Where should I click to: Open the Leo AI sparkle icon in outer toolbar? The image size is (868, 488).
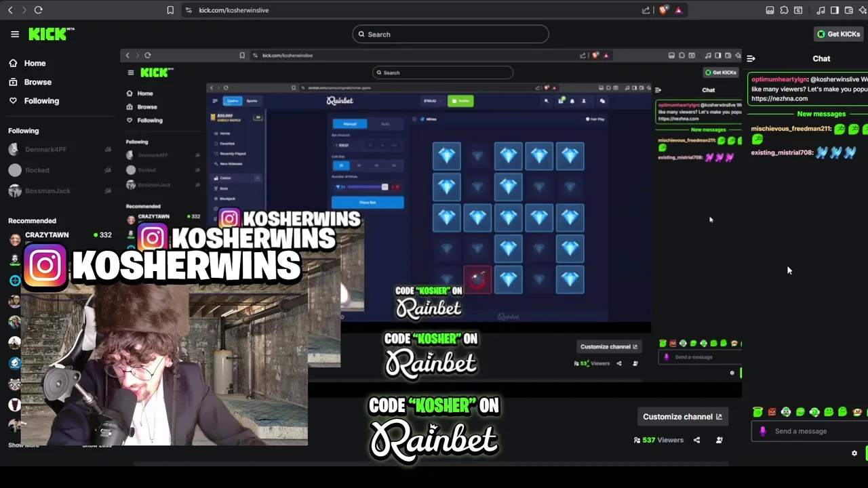(x=862, y=10)
